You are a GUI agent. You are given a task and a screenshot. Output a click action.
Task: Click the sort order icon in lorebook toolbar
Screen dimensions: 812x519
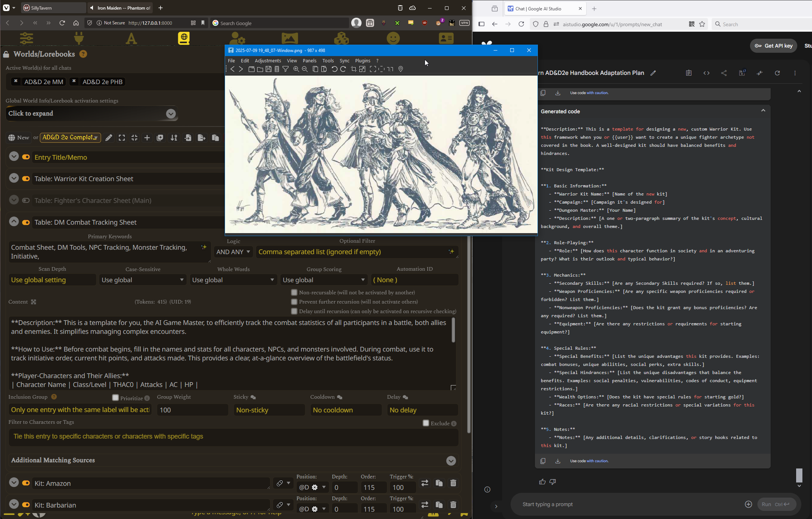pos(174,138)
